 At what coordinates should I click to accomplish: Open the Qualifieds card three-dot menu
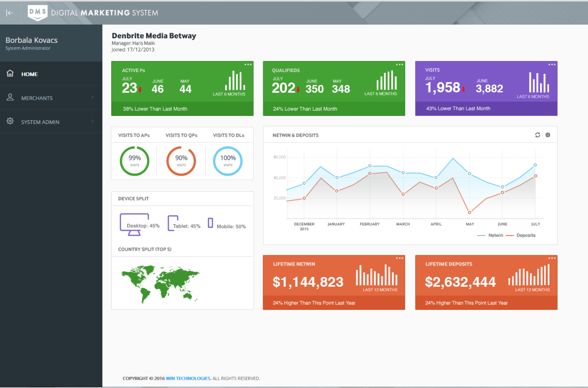click(x=400, y=65)
